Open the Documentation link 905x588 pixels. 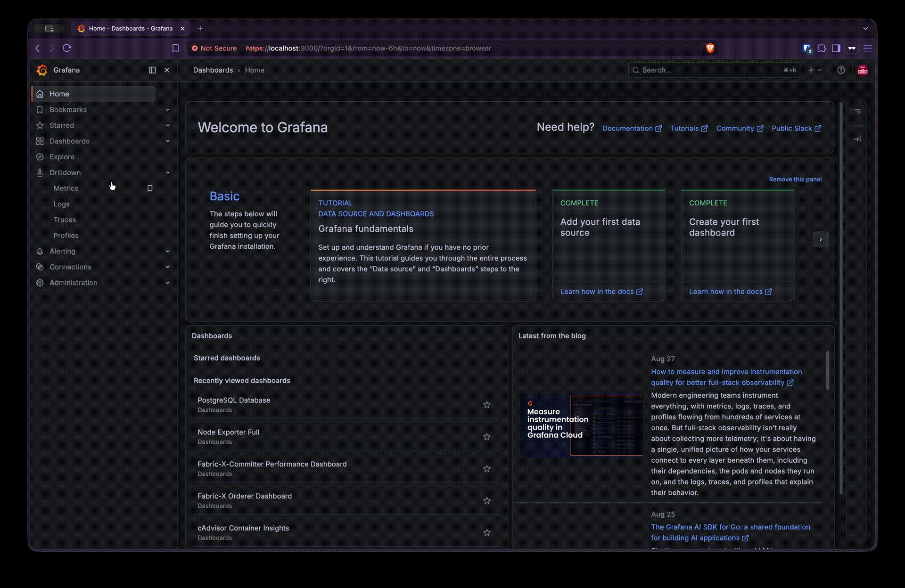coord(632,129)
